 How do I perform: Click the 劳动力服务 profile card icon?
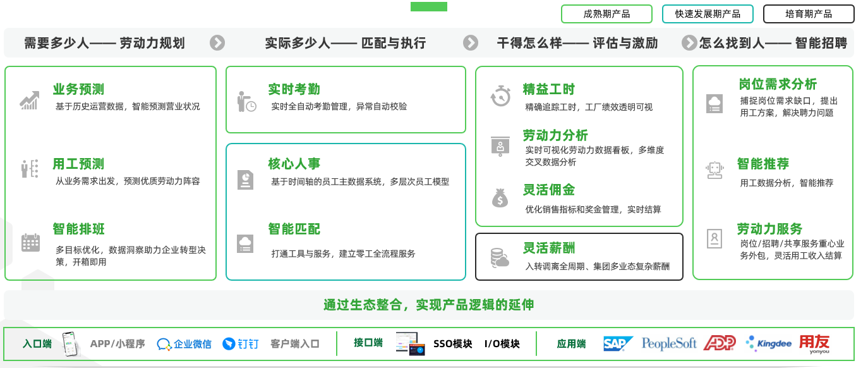pos(714,238)
